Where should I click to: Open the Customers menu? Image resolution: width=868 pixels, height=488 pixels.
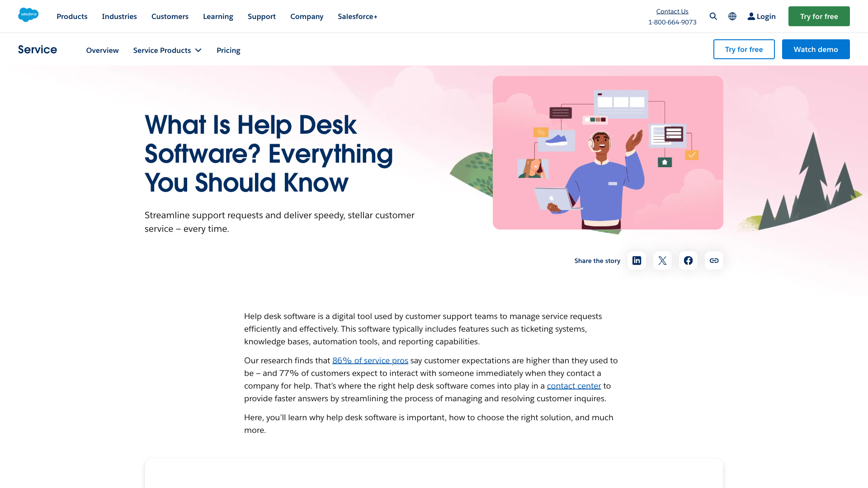coord(170,16)
